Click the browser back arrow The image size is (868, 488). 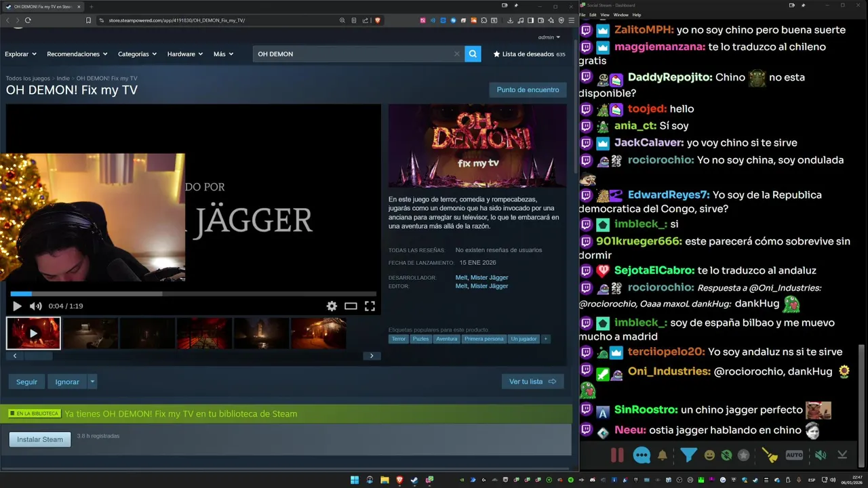[x=7, y=20]
